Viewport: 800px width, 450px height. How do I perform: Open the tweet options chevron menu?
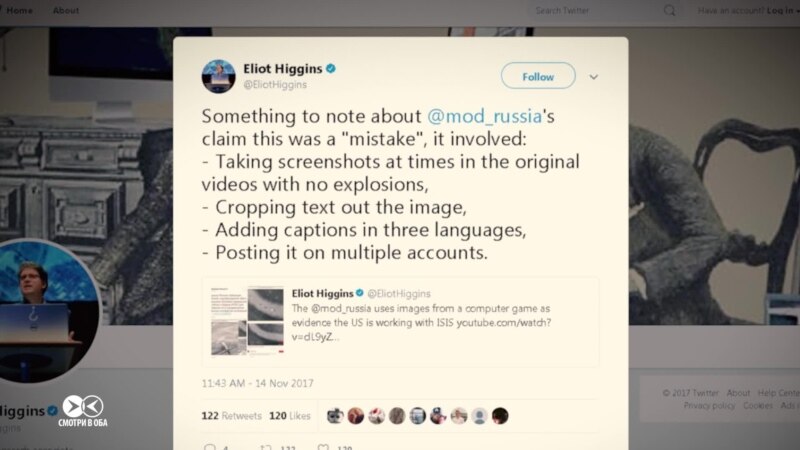(594, 77)
